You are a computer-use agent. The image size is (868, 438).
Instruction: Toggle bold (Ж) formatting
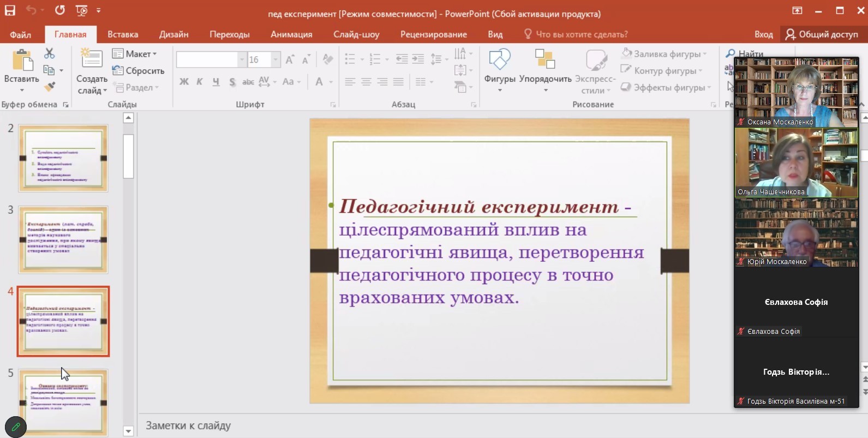pyautogui.click(x=184, y=82)
